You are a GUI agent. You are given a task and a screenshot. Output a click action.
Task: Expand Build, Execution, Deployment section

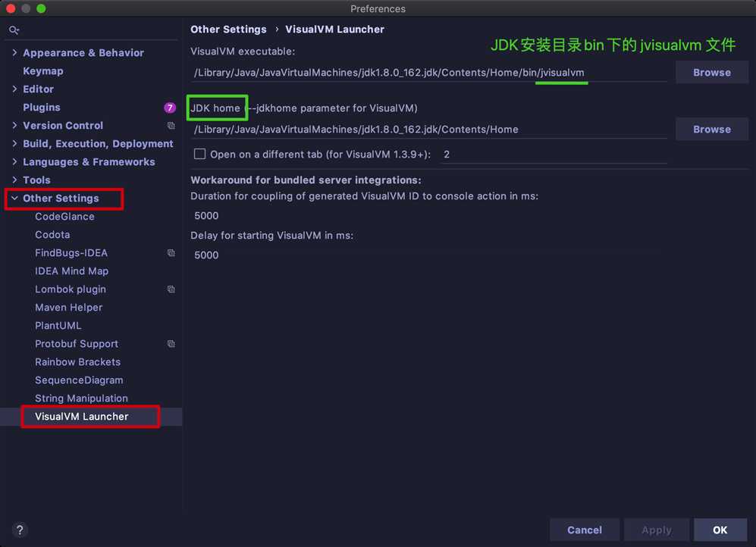click(x=14, y=143)
